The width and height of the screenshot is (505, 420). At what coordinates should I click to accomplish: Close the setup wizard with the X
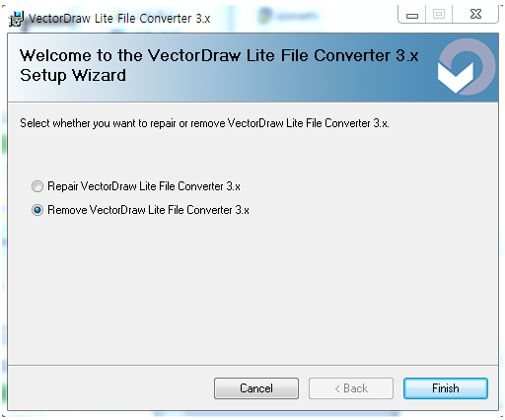475,15
